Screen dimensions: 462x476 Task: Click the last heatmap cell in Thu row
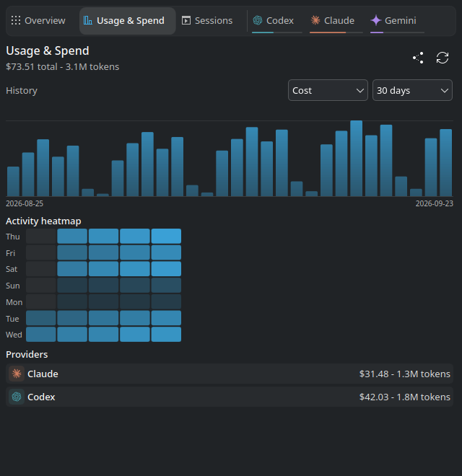166,236
